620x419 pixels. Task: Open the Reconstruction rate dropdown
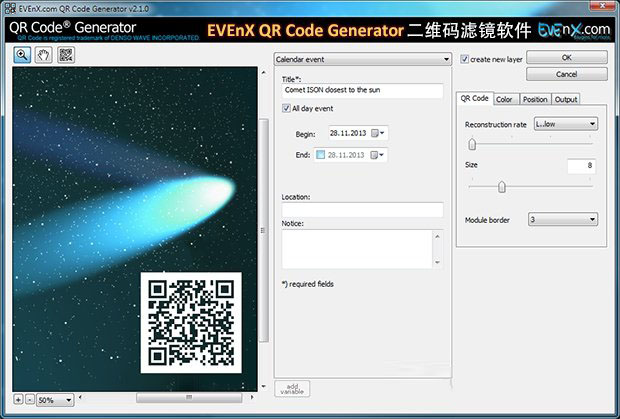point(565,124)
